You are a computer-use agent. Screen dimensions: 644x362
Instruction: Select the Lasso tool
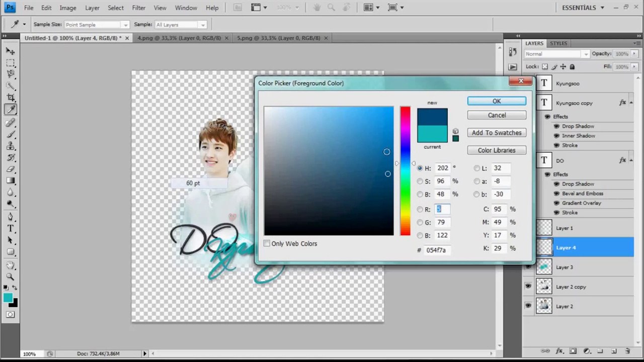11,74
